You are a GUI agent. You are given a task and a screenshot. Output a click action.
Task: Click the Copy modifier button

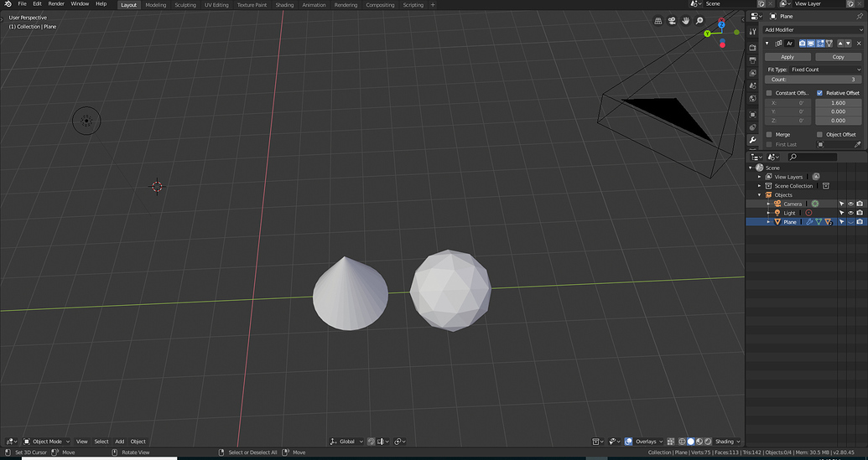coord(838,57)
